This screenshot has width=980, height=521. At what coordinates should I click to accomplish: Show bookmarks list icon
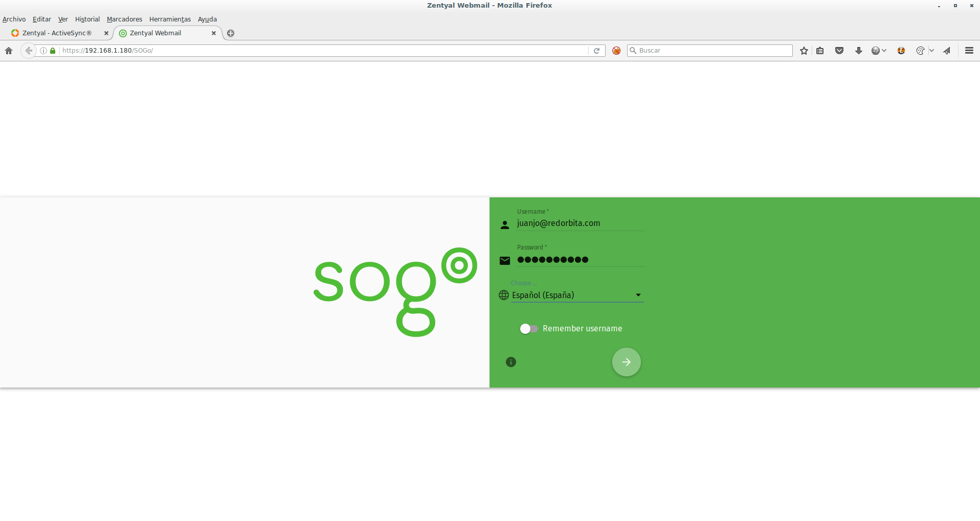[820, 51]
